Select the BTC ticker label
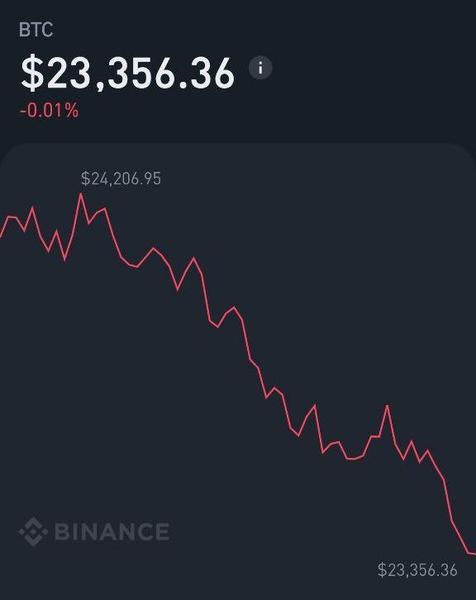 click(x=36, y=30)
